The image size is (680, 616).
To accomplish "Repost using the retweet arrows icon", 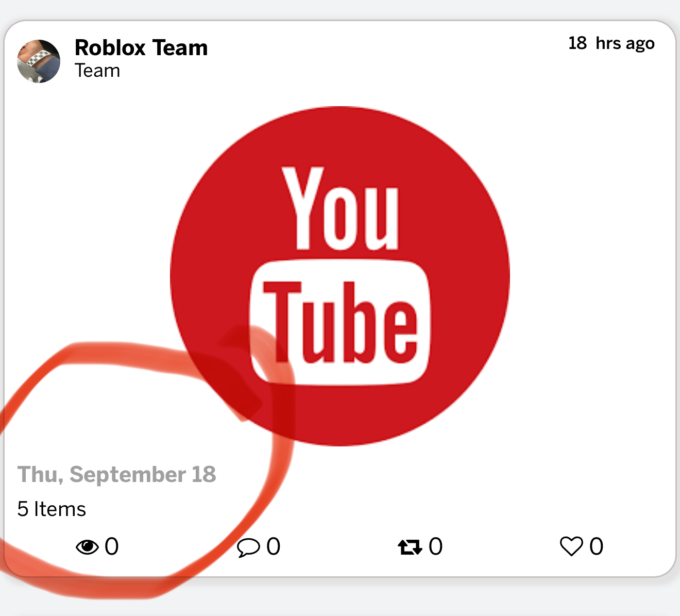I will click(410, 547).
